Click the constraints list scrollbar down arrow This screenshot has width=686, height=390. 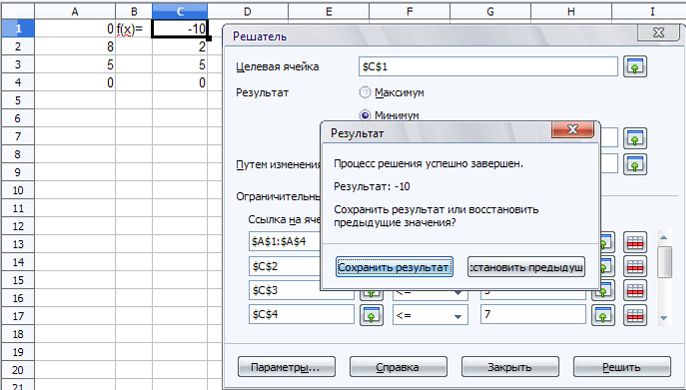pyautogui.click(x=664, y=318)
